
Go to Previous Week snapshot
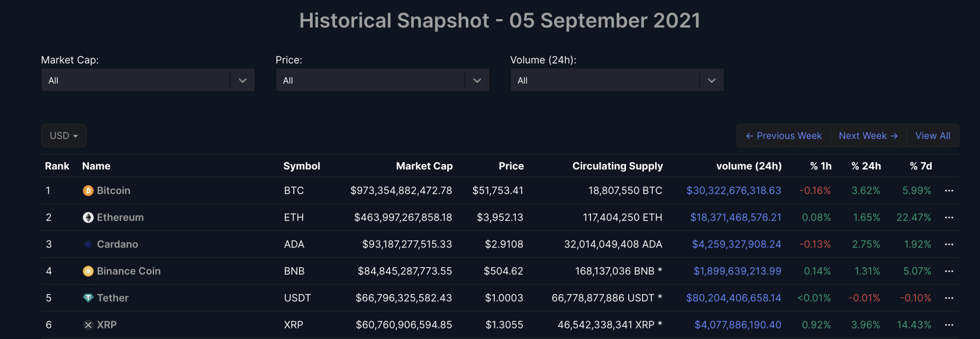coord(783,136)
